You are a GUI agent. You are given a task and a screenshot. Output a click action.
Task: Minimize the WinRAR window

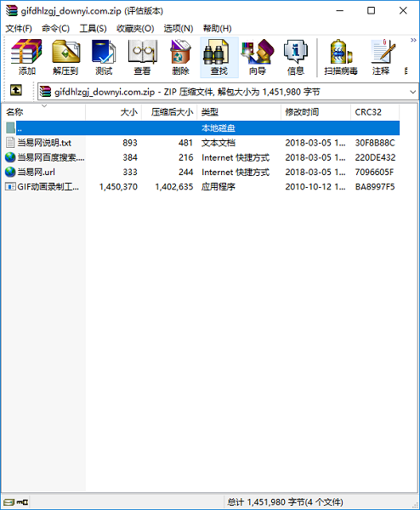coord(340,11)
